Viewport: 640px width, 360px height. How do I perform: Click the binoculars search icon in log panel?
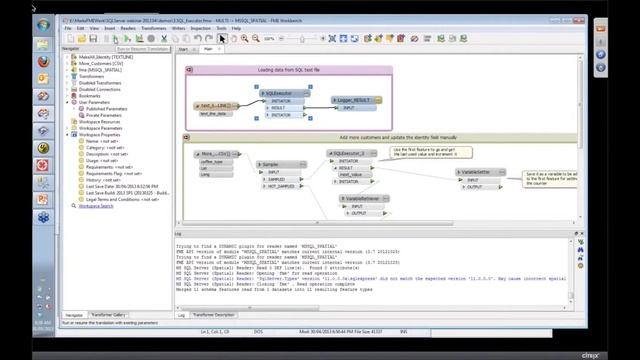coord(580,250)
